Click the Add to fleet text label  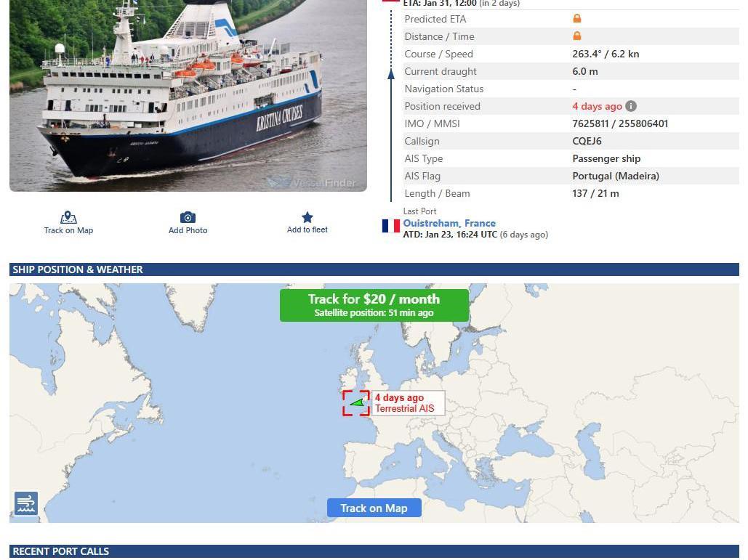tap(307, 230)
